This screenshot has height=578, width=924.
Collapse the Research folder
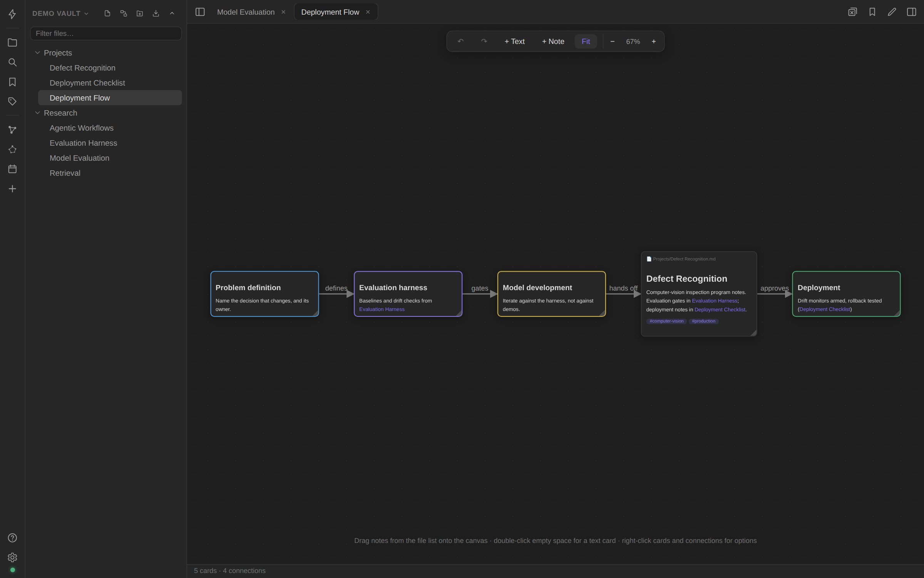[x=37, y=113]
